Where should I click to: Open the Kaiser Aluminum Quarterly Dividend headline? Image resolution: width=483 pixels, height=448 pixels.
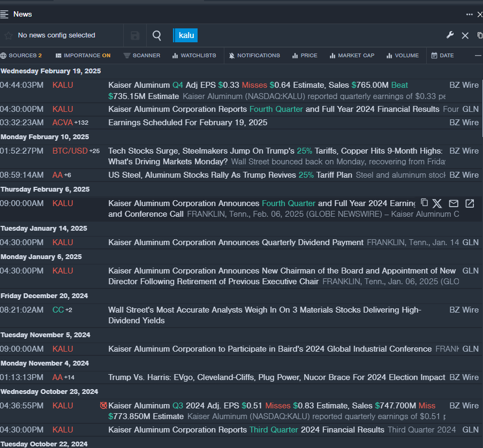[236, 242]
